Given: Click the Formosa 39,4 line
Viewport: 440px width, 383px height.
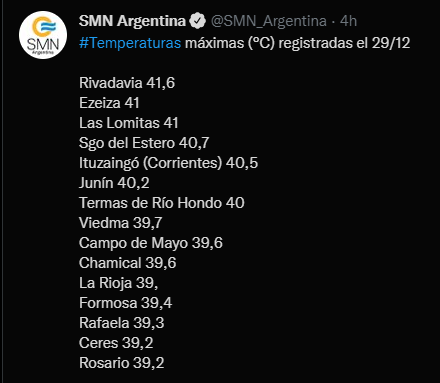Looking at the screenshot, I should click(126, 303).
